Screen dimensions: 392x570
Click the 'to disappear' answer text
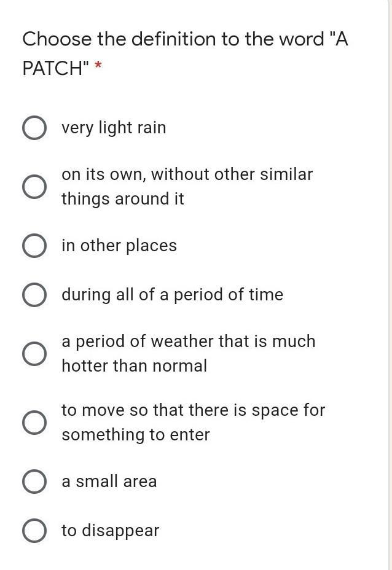(x=110, y=531)
